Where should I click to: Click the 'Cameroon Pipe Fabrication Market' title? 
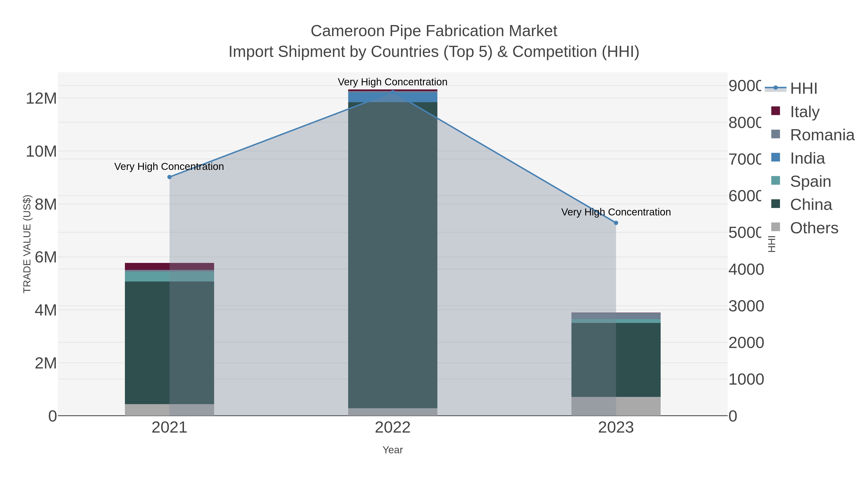coord(434,31)
